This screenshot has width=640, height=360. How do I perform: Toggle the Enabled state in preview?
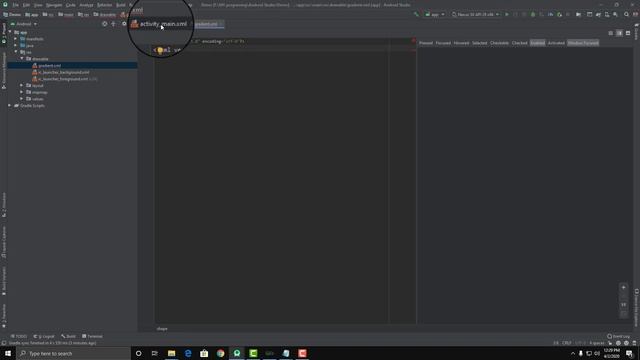pyautogui.click(x=538, y=43)
